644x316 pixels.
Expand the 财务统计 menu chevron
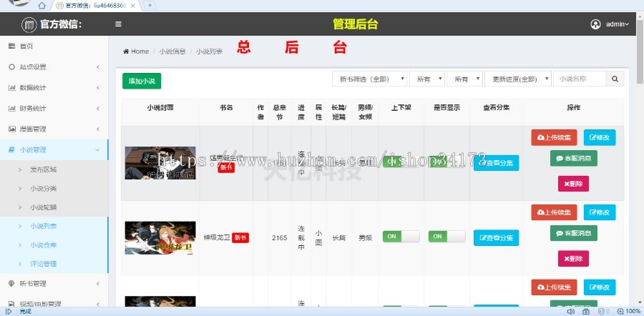click(98, 109)
